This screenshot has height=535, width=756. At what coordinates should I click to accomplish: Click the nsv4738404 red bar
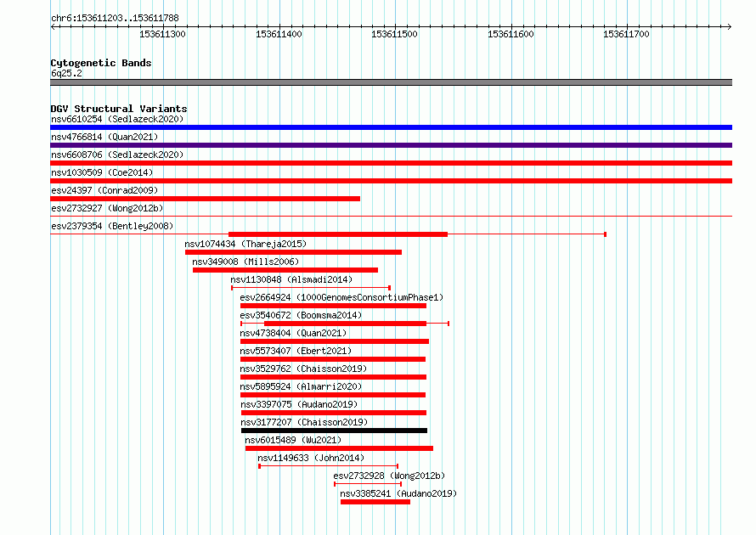click(335, 341)
